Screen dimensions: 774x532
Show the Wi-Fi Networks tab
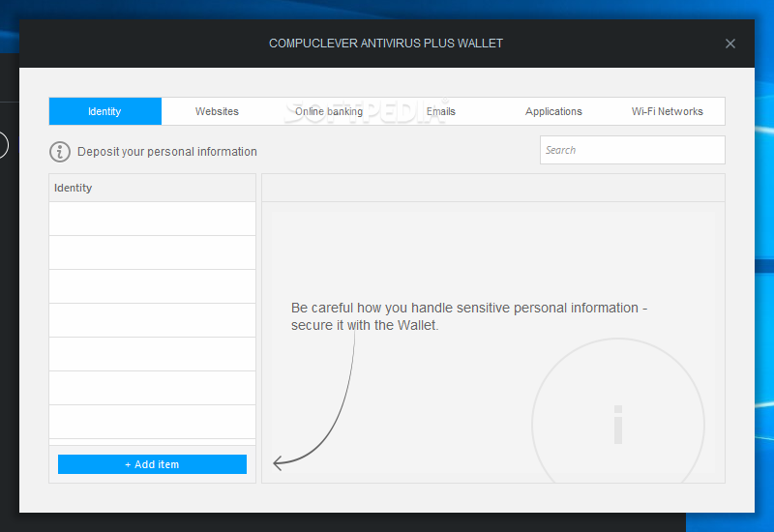668,111
